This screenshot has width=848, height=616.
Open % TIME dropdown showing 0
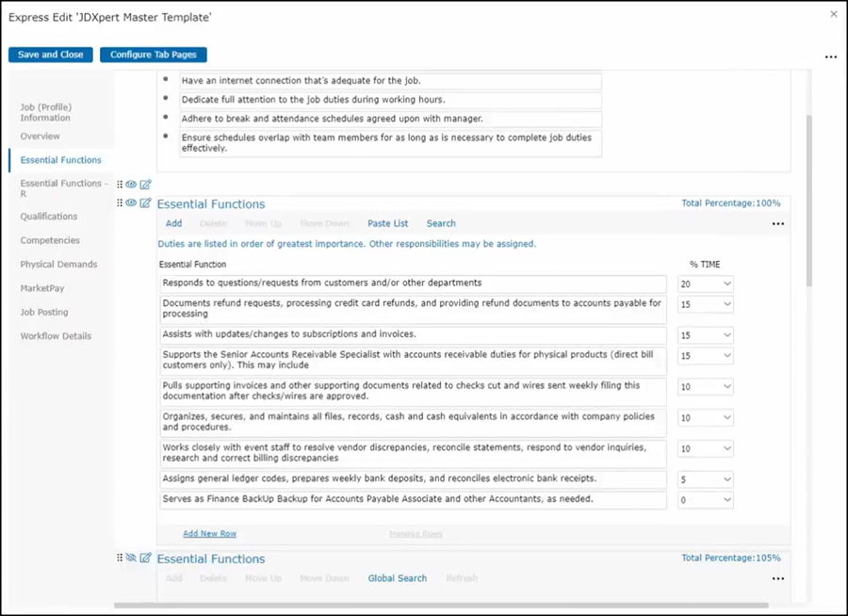(x=705, y=500)
